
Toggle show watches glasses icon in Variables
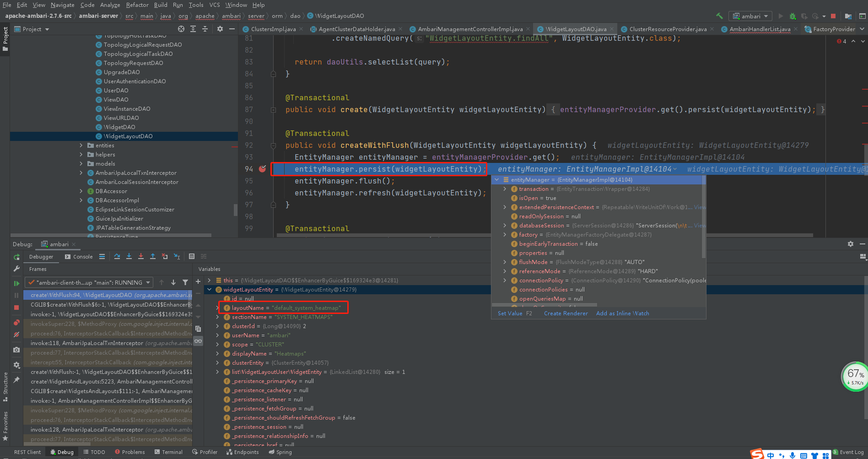tap(198, 341)
